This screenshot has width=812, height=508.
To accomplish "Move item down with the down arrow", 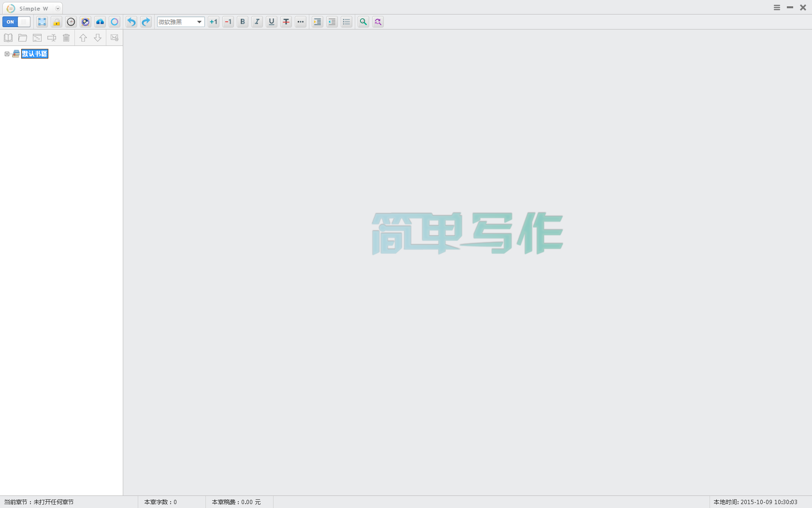I will 98,38.
